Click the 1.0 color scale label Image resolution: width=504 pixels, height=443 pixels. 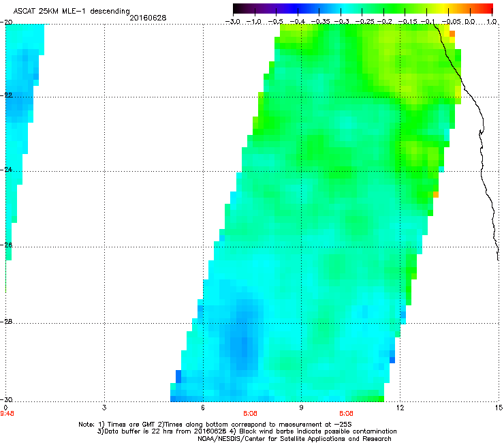click(x=492, y=22)
